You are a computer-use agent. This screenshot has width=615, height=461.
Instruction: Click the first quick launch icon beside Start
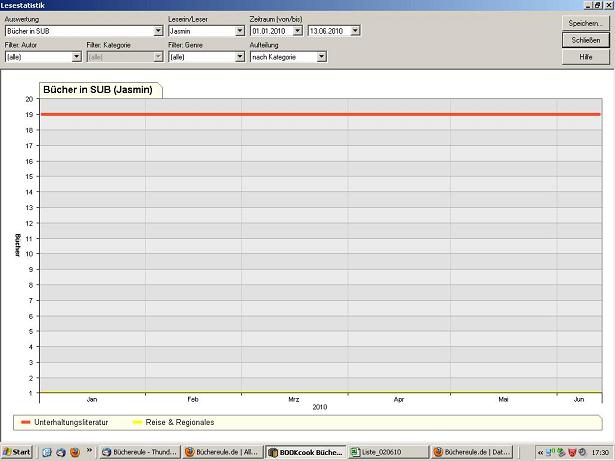pos(46,452)
